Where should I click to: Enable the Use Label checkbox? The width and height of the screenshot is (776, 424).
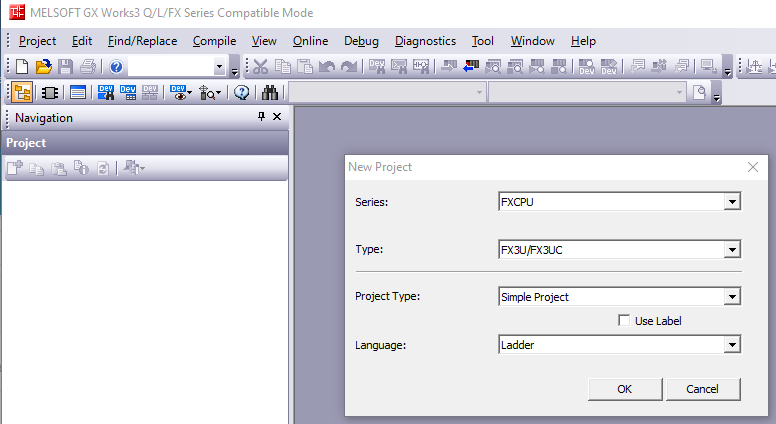click(x=624, y=321)
